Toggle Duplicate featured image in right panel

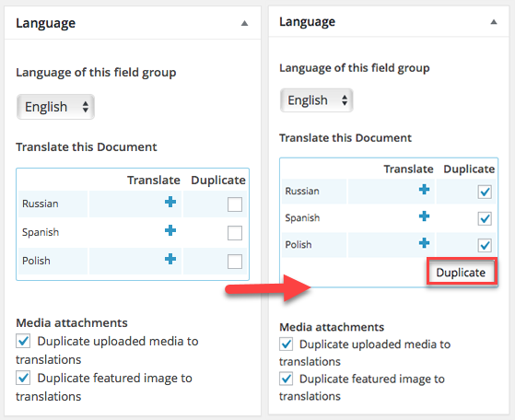287,379
